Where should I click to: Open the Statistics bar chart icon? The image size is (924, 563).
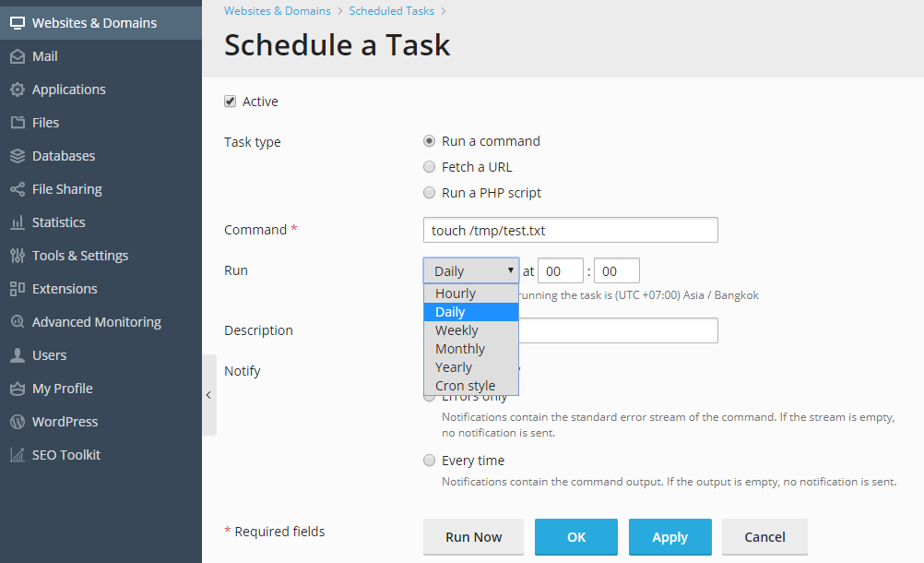[17, 222]
